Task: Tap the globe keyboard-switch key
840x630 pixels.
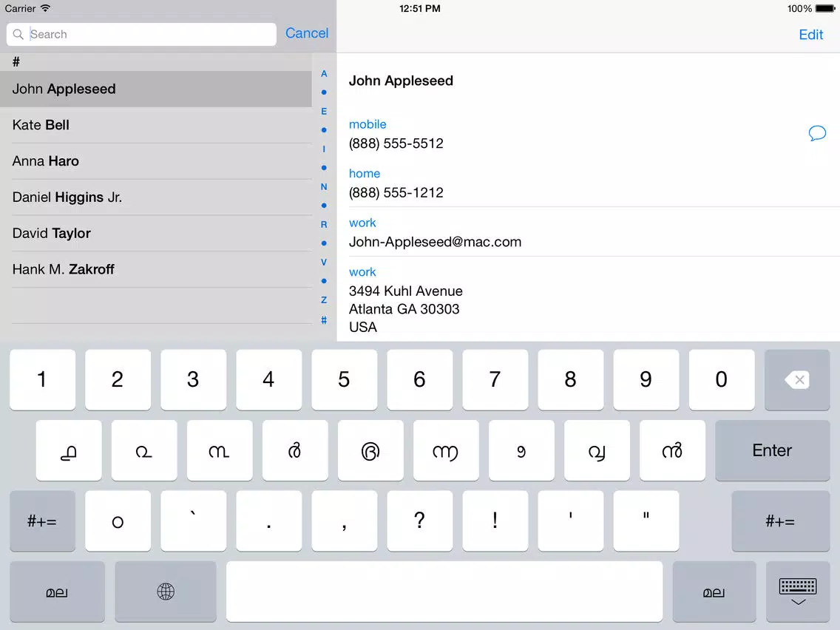Action: point(166,592)
